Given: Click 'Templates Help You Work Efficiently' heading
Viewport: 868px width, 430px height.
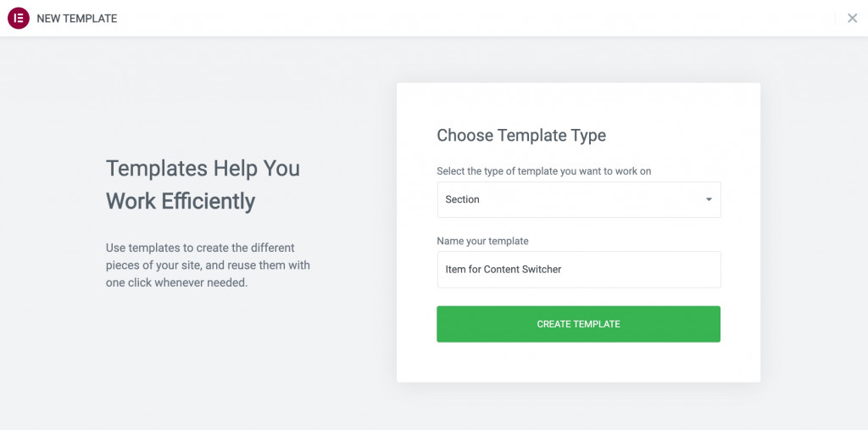Looking at the screenshot, I should point(203,185).
